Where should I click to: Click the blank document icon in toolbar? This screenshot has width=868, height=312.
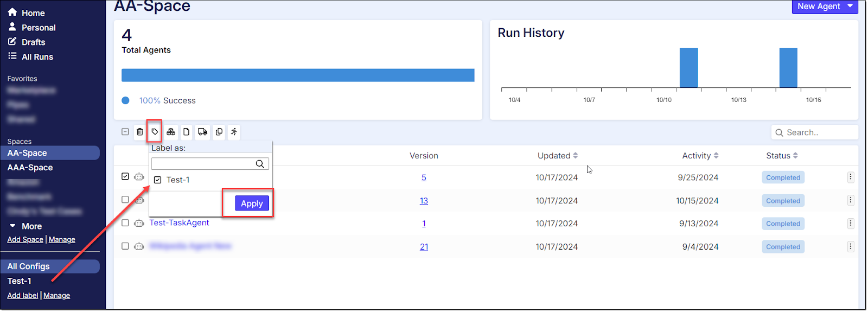(186, 132)
